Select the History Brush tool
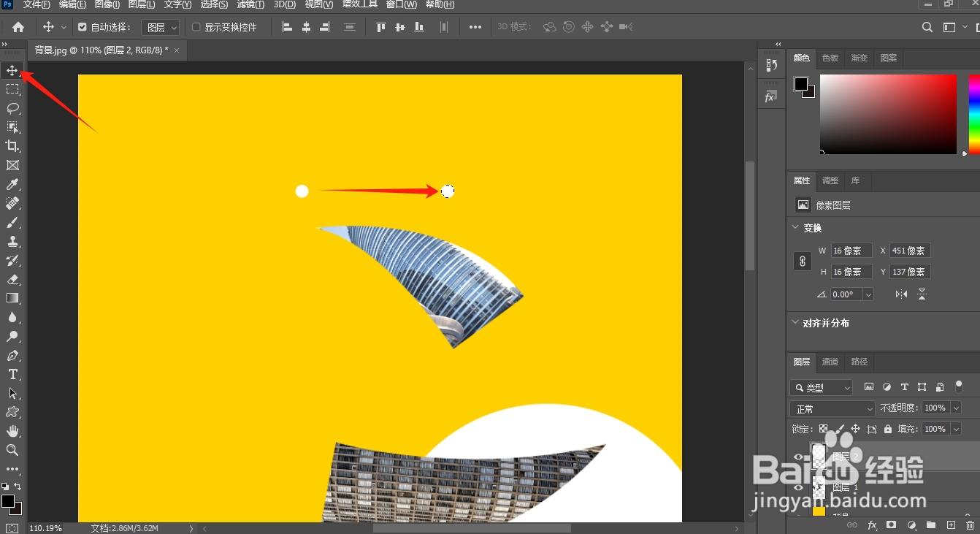Screen dimensions: 980x534 12,260
